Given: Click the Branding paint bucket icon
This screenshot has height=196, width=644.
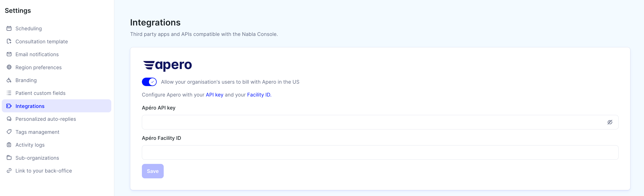Looking at the screenshot, I should pos(9,80).
